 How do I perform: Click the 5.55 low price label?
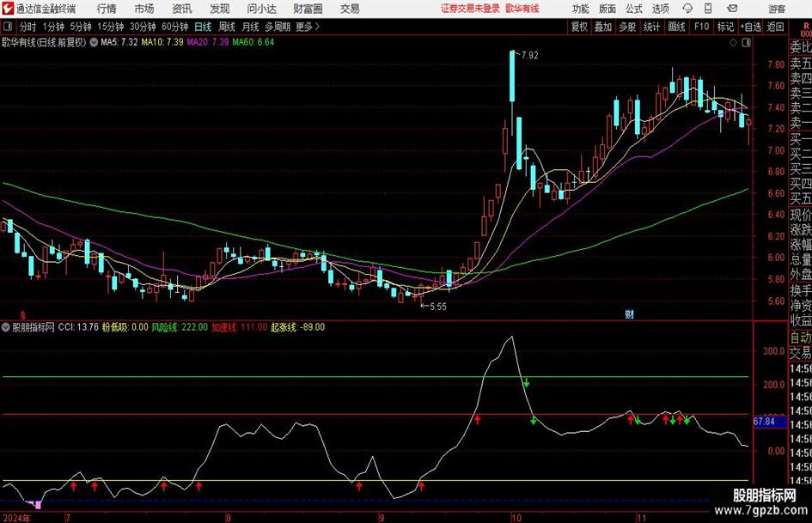click(x=438, y=307)
